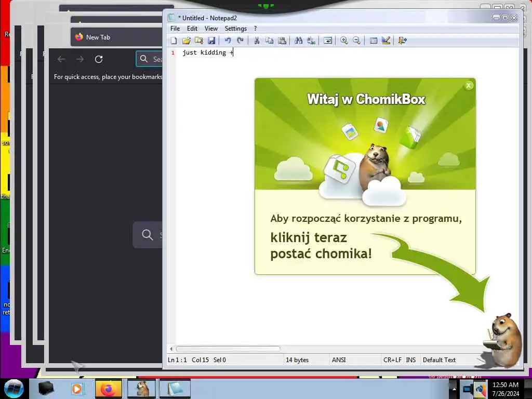
Task: Open the syntax scheme selection icon
Action: (x=373, y=41)
